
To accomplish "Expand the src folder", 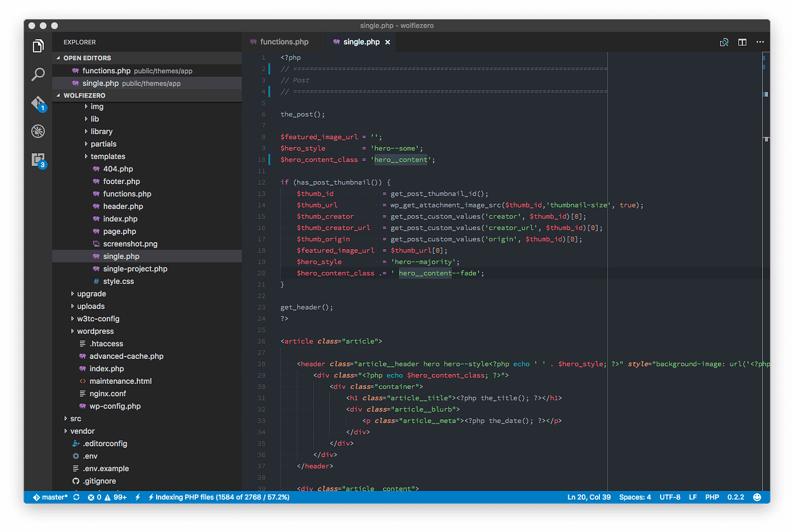I will (147, 419).
